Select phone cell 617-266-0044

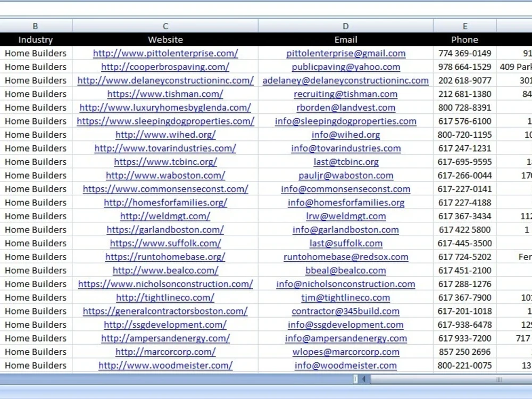point(465,176)
